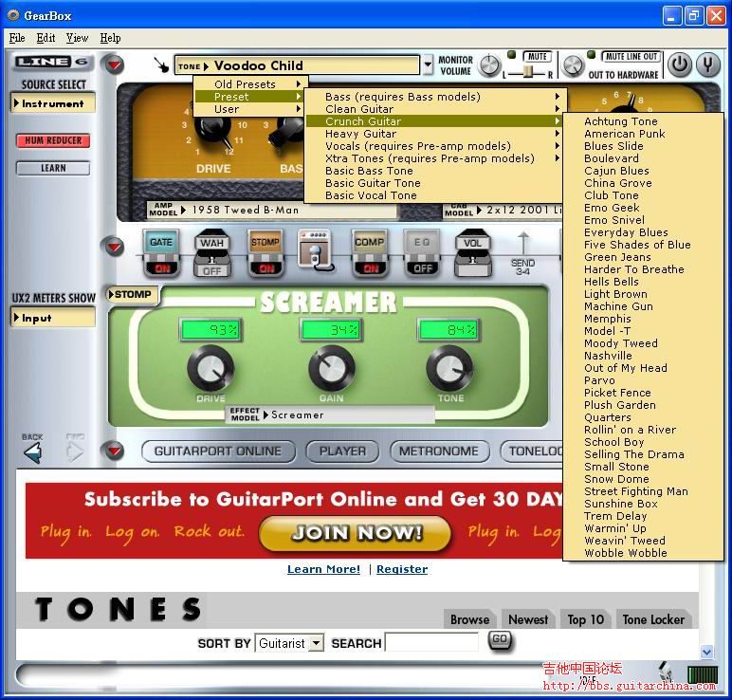Select the WAH pedal effect icon
732x700 pixels.
pyautogui.click(x=212, y=252)
